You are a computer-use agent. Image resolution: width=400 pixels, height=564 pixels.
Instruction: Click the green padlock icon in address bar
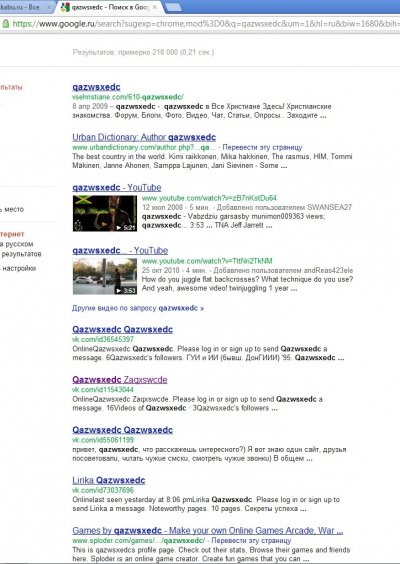[x=5, y=24]
